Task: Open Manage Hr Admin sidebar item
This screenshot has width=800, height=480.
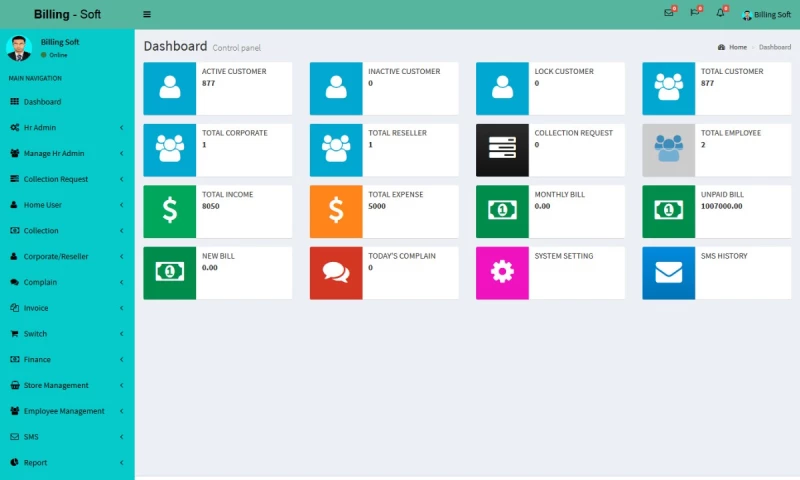Action: (67, 153)
